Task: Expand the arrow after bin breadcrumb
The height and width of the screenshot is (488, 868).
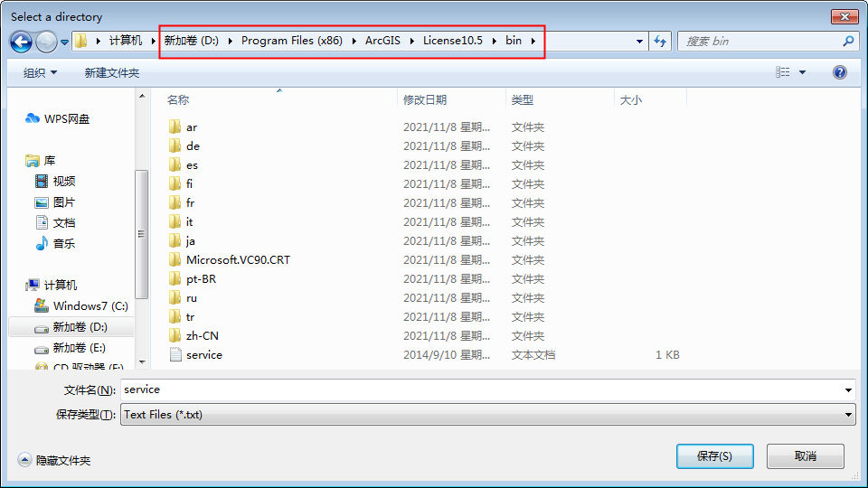Action: [533, 41]
